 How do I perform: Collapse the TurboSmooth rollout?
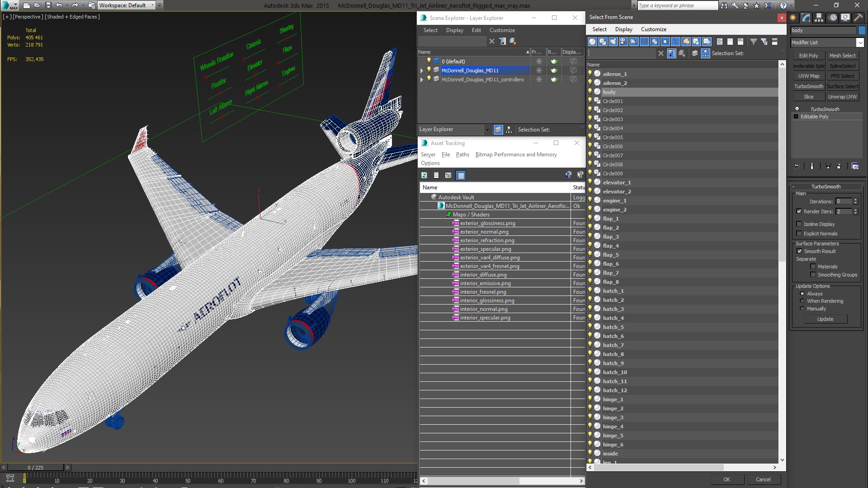[x=826, y=187]
